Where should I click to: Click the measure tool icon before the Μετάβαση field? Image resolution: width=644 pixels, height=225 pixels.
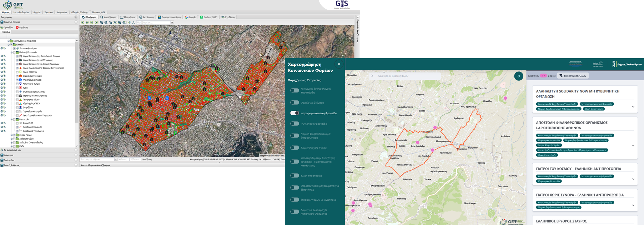[134, 22]
